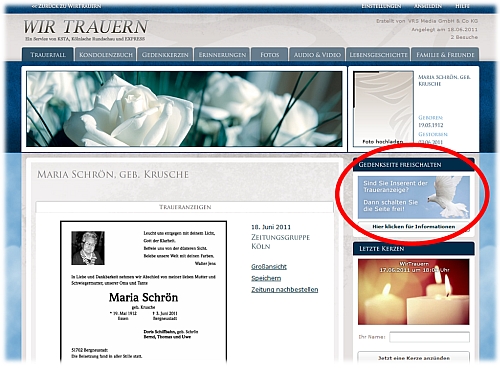The height and width of the screenshot is (373, 500).
Task: Go to the Fotos tab
Action: pos(269,55)
